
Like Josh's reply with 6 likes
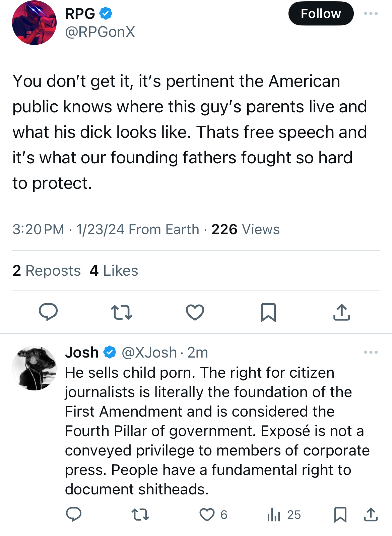click(x=213, y=515)
